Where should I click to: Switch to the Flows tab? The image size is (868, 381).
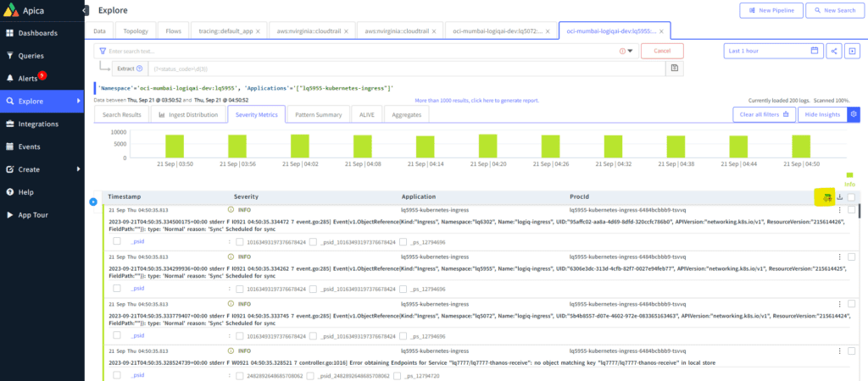click(173, 31)
